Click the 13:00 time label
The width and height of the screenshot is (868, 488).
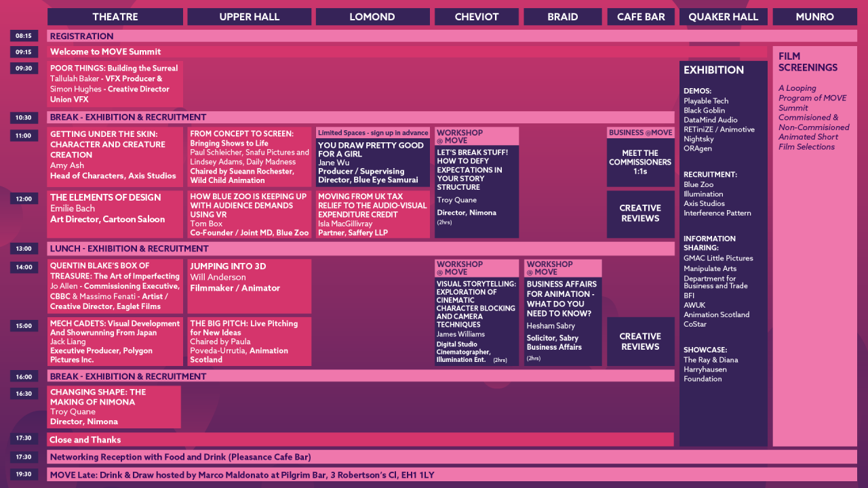(x=24, y=249)
